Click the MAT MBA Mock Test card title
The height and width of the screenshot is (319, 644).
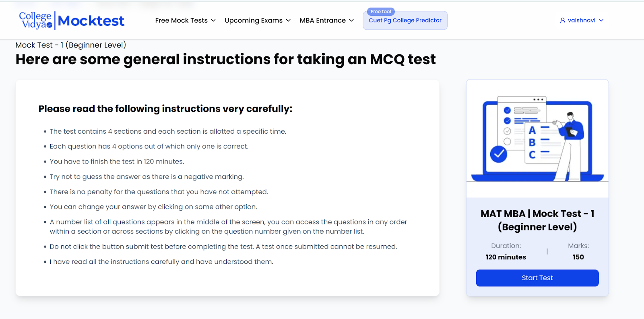(x=537, y=220)
